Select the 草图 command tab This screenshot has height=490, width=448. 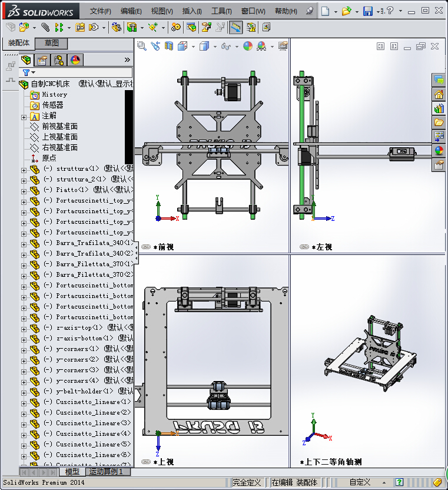(51, 43)
